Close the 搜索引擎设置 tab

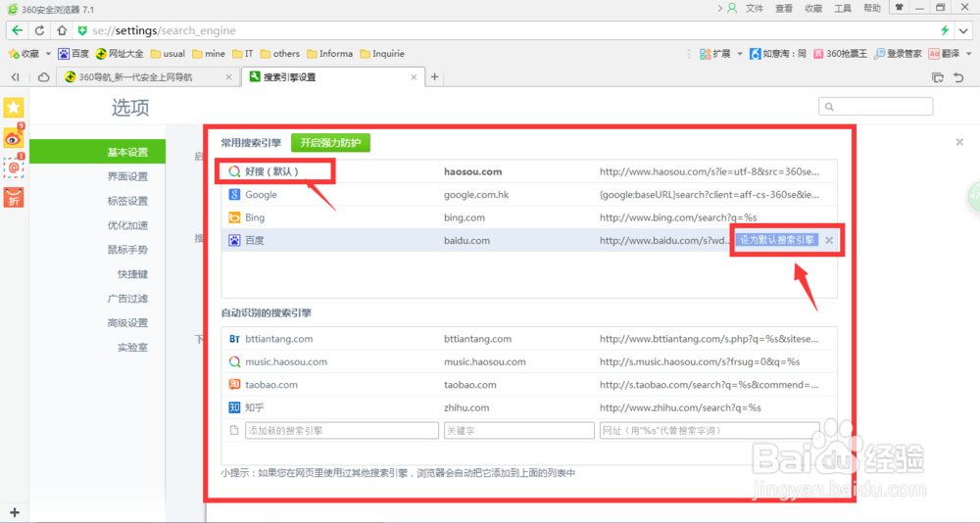[x=414, y=77]
